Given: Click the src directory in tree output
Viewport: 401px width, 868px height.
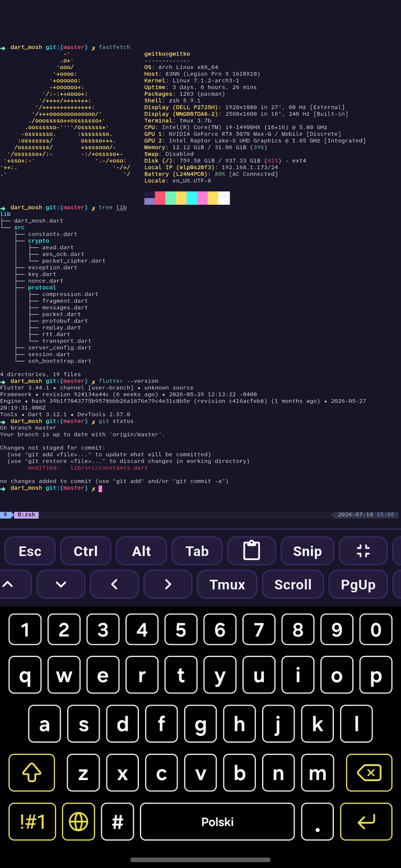Looking at the screenshot, I should pyautogui.click(x=19, y=227).
